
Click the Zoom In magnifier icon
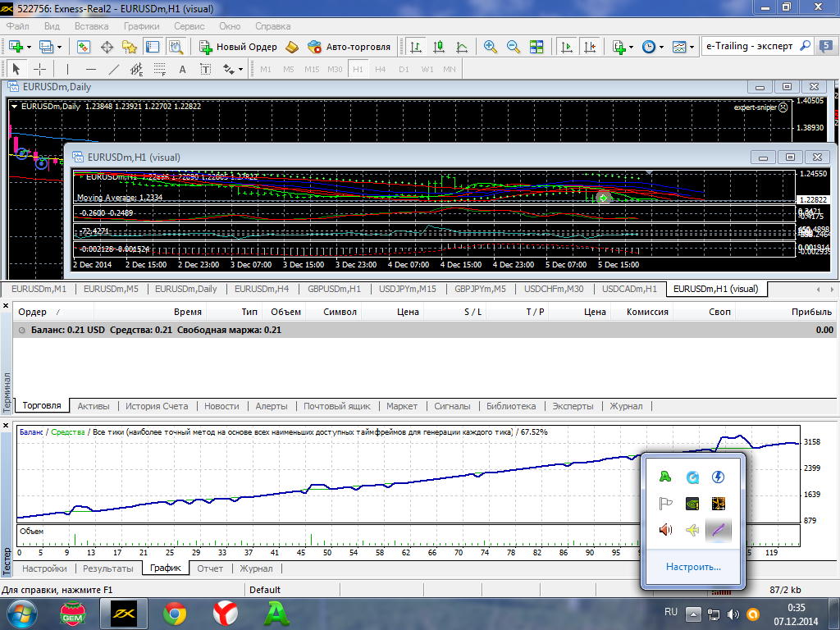point(491,47)
